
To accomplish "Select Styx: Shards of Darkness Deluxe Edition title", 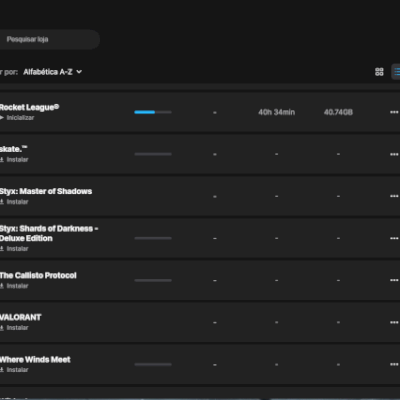I will [x=49, y=233].
